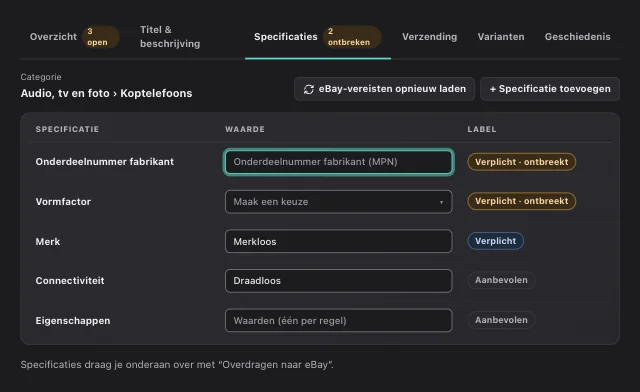Click the Merk row name
640x392 pixels.
[x=48, y=242]
